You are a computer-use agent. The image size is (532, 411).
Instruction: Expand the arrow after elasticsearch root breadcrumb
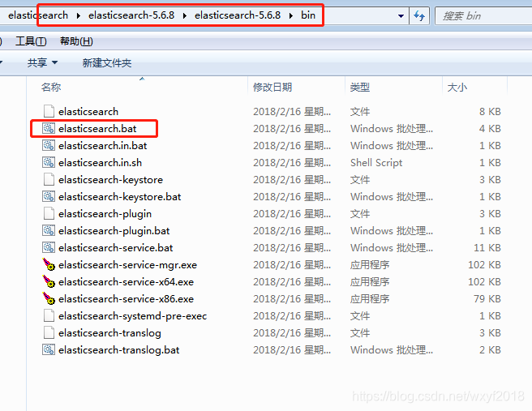click(79, 15)
